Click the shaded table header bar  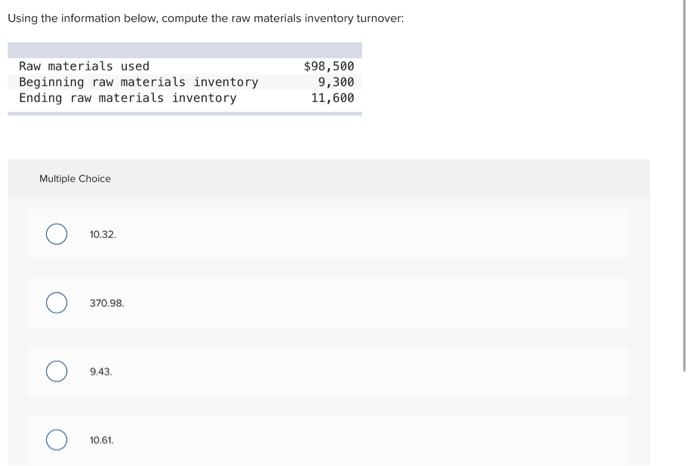pos(185,50)
